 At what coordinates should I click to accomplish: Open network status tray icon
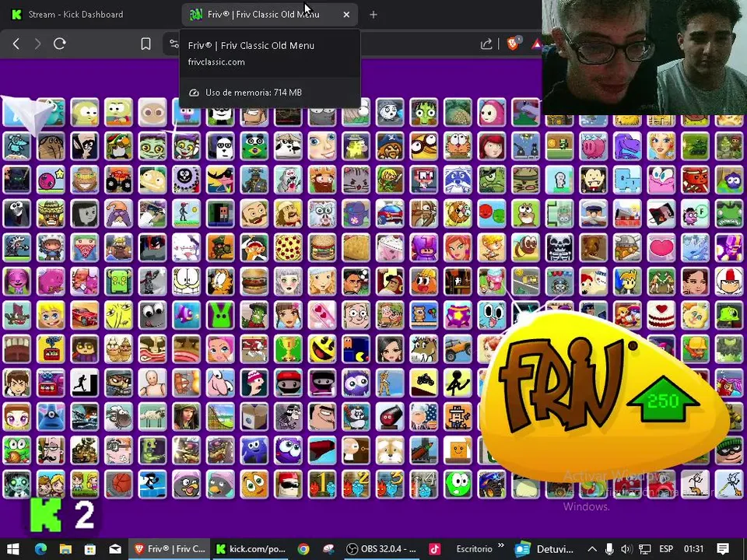coord(644,549)
